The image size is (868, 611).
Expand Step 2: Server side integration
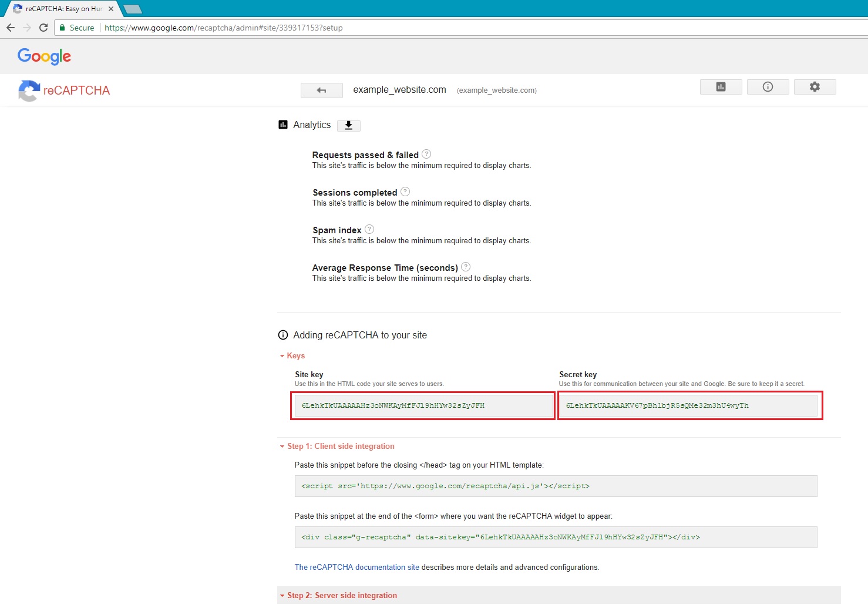(559, 595)
